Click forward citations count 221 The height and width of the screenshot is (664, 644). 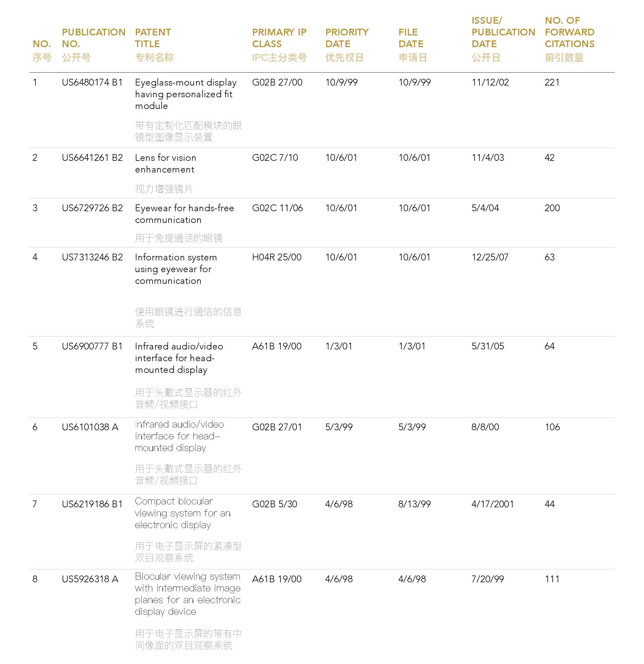click(x=552, y=82)
